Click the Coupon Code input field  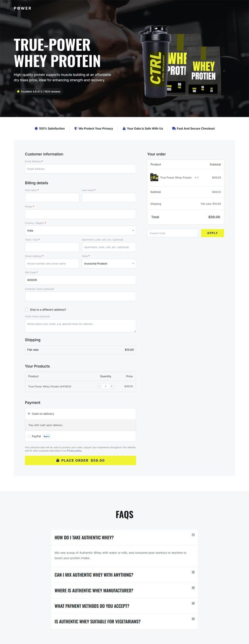pyautogui.click(x=173, y=233)
